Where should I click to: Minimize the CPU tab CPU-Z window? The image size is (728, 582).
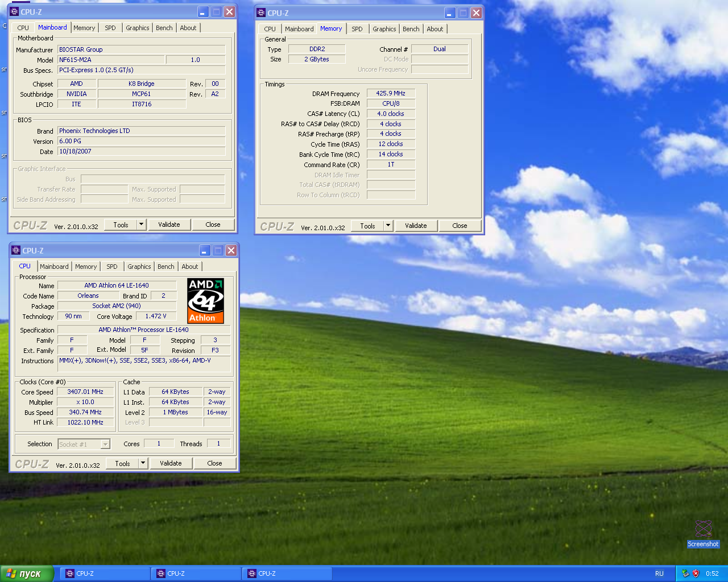coord(204,251)
